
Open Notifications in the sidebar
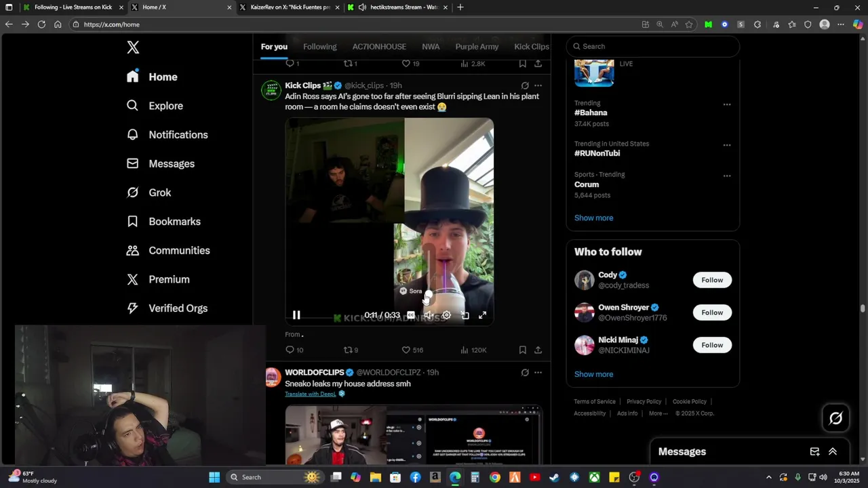coord(167,135)
